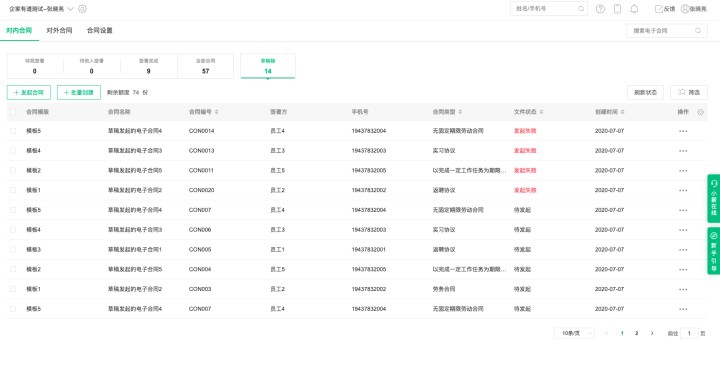
Task: Open 新手引导 guide side tab
Action: tap(714, 251)
